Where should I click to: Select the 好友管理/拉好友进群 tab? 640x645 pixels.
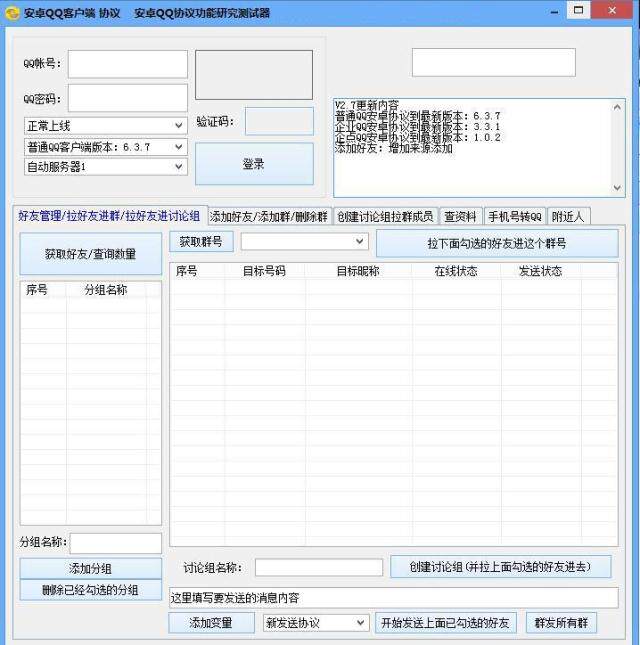109,216
